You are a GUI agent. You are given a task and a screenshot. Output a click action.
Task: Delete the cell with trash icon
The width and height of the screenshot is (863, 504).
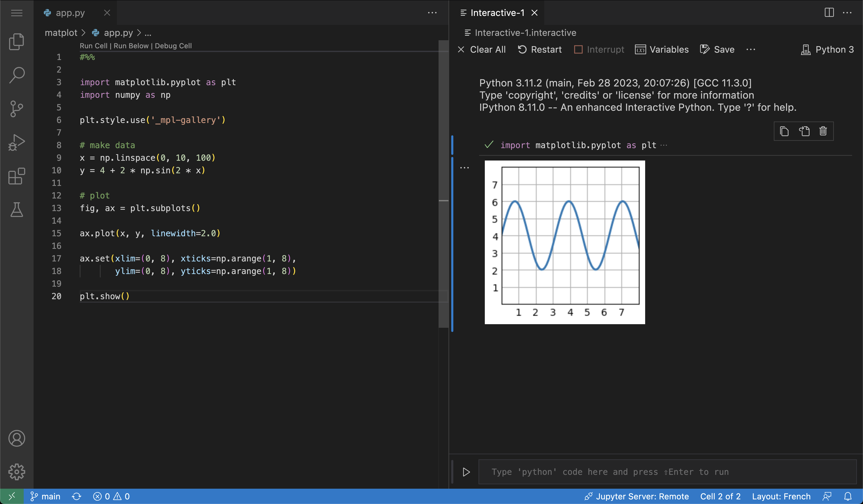coord(823,131)
